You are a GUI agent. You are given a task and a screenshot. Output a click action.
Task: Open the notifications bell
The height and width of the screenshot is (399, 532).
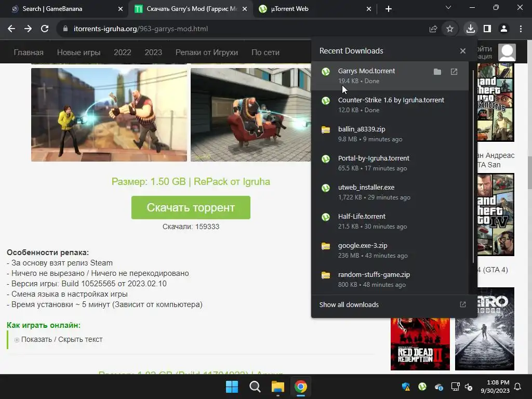point(518,387)
